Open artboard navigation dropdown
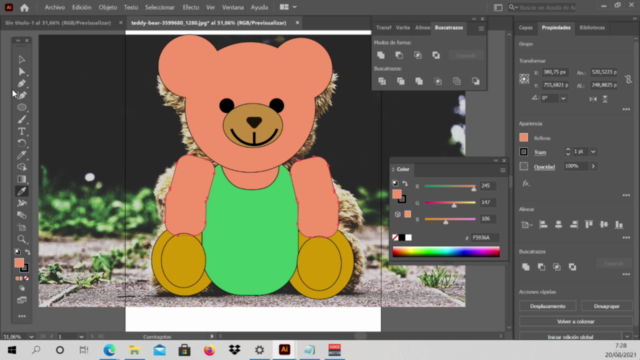Image resolution: width=640 pixels, height=360 pixels. click(x=81, y=337)
